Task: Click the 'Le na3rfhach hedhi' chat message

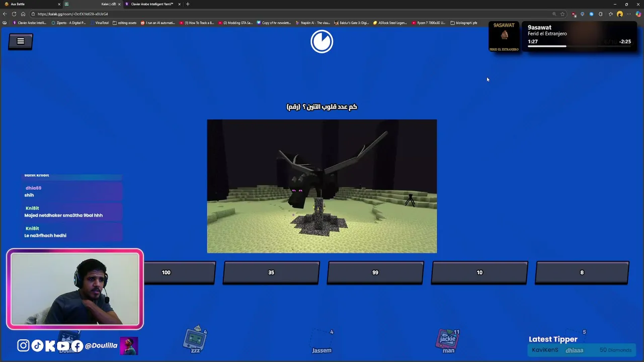Action: click(73, 232)
